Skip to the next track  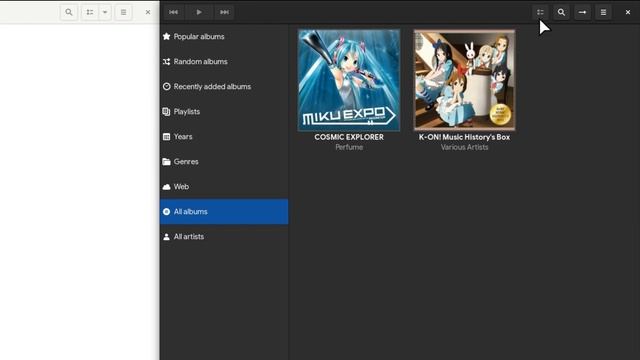(224, 12)
